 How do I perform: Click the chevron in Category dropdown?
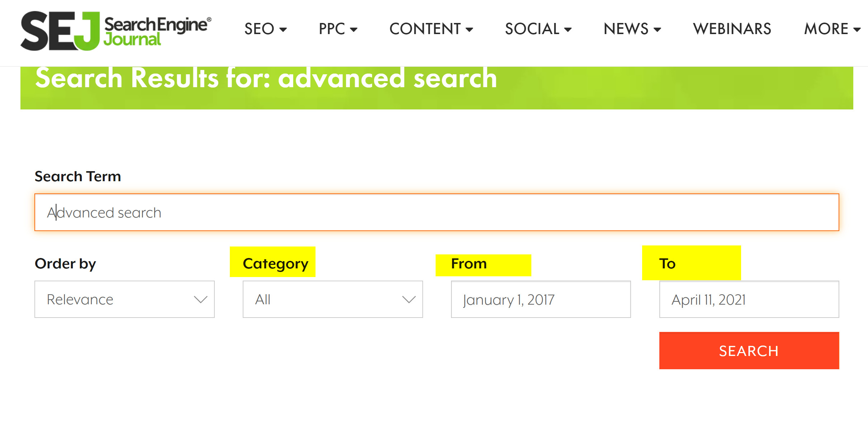click(409, 299)
